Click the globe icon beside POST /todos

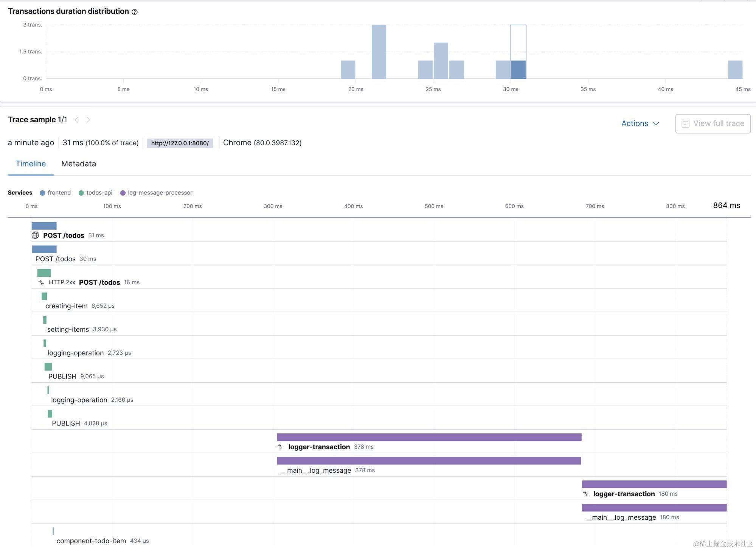35,235
